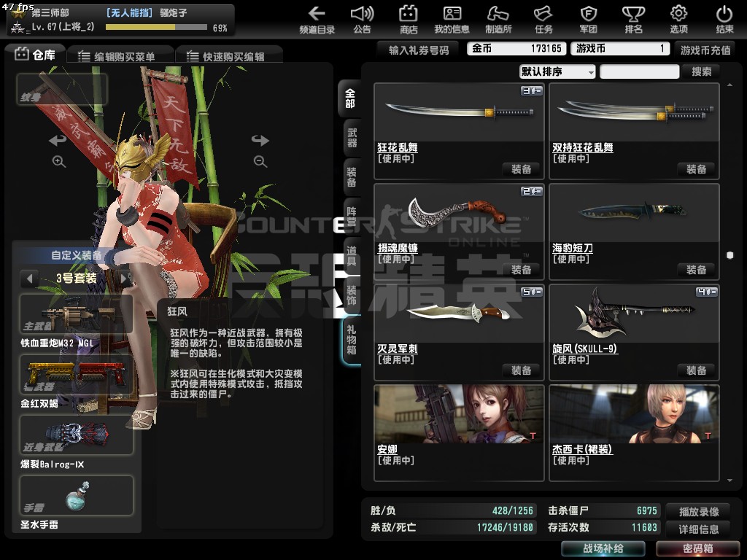Open 详细信息 detailed info button
This screenshot has height=560, width=747.
point(699,529)
